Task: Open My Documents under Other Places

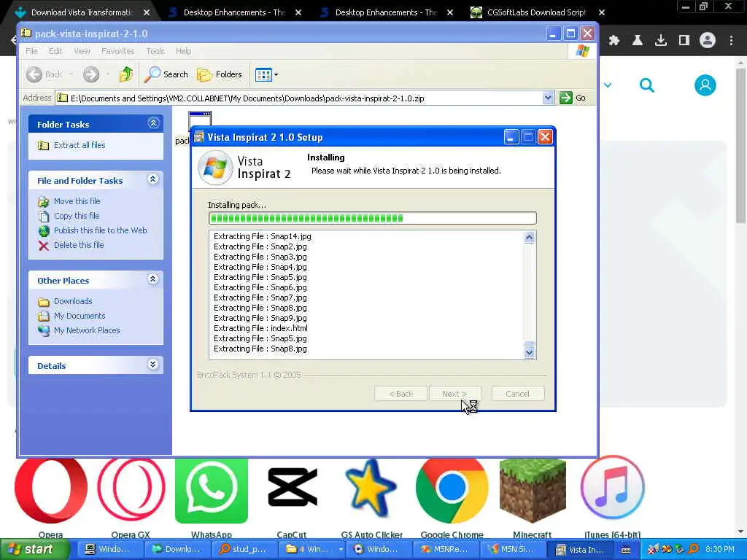Action: (79, 316)
